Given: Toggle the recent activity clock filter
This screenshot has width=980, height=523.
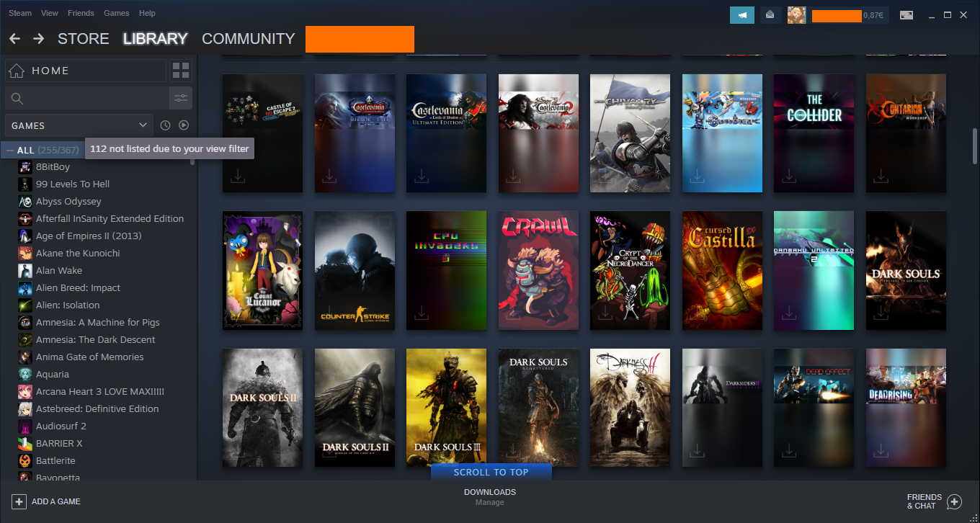Looking at the screenshot, I should (165, 125).
